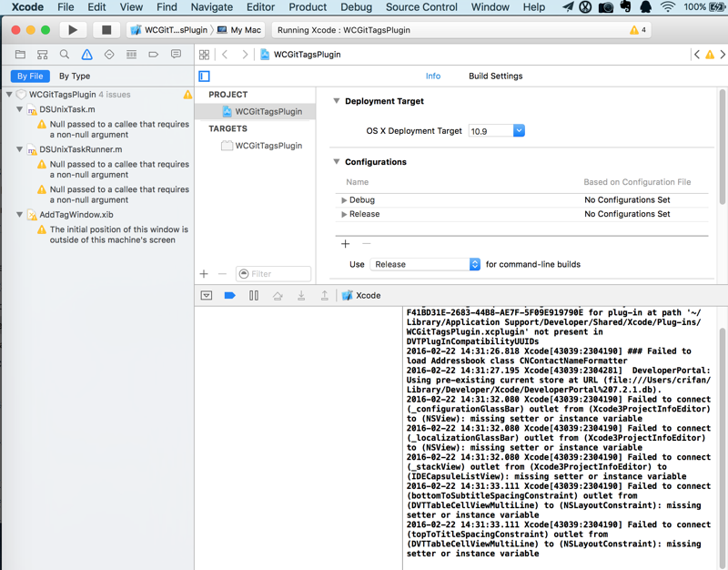Open OS X Deployment Target dropdown
The image size is (728, 570).
click(519, 131)
